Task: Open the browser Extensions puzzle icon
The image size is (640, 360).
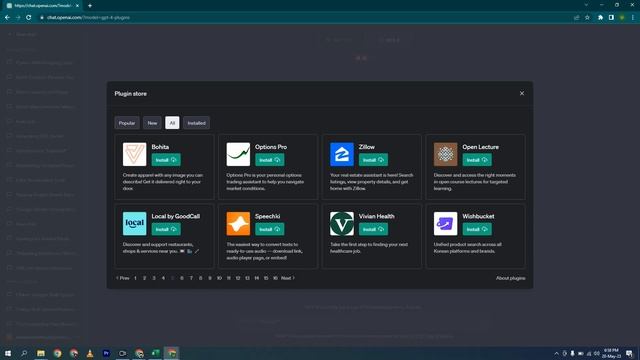Action: (x=600, y=18)
